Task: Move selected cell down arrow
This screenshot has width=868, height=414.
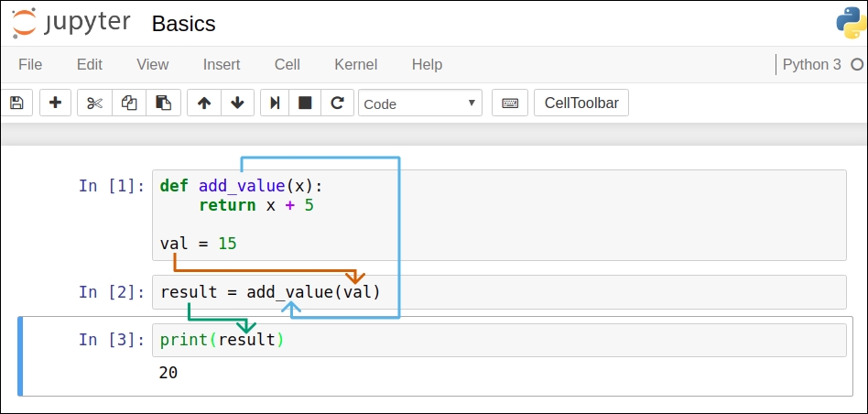Action: tap(237, 103)
